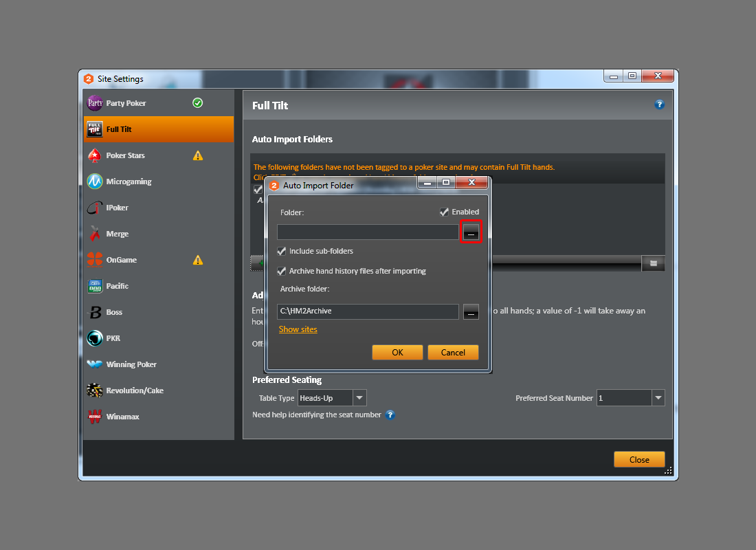Open the Show sites link
Image resolution: width=756 pixels, height=550 pixels.
pyautogui.click(x=298, y=329)
